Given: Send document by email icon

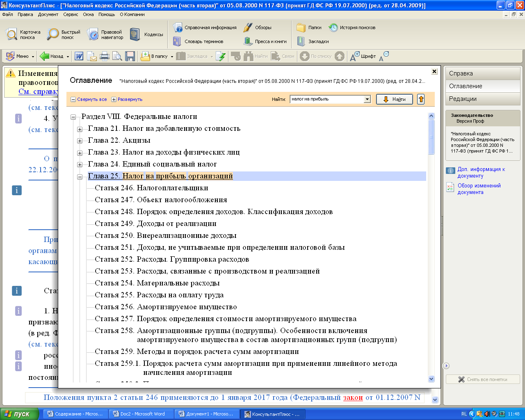Looking at the screenshot, I should (92, 56).
